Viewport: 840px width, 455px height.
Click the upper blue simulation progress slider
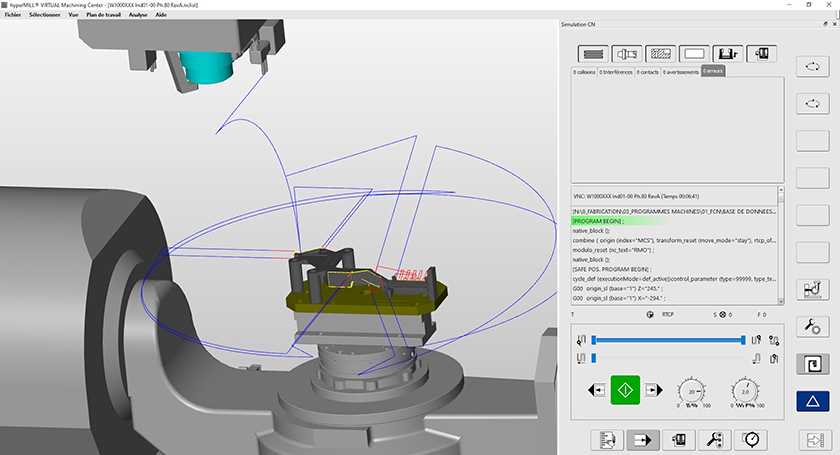coord(668,340)
